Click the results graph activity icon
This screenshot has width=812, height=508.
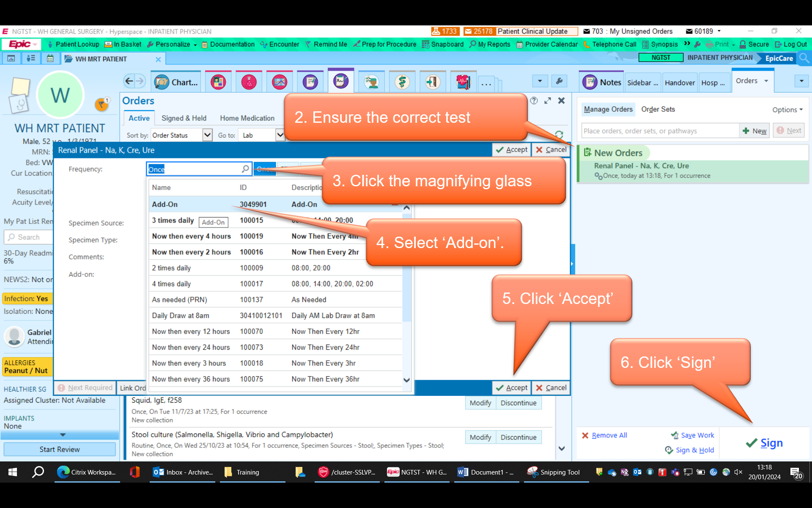pos(280,82)
